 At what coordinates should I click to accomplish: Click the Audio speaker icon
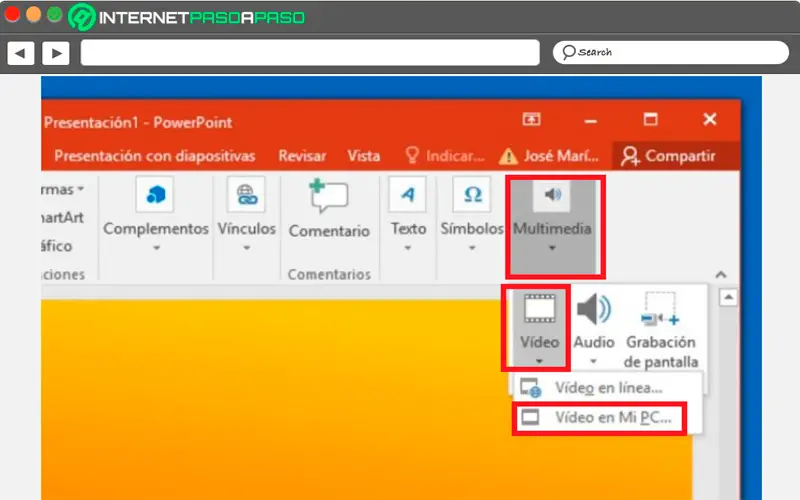[x=593, y=309]
